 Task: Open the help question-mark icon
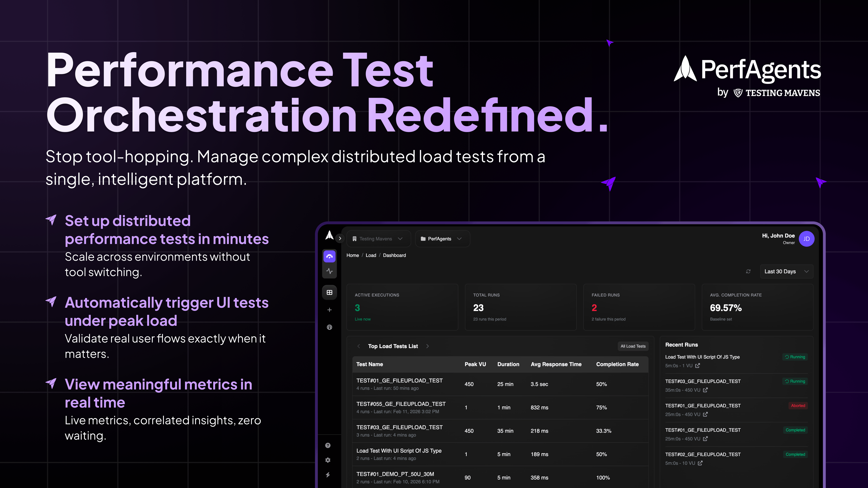[328, 445]
